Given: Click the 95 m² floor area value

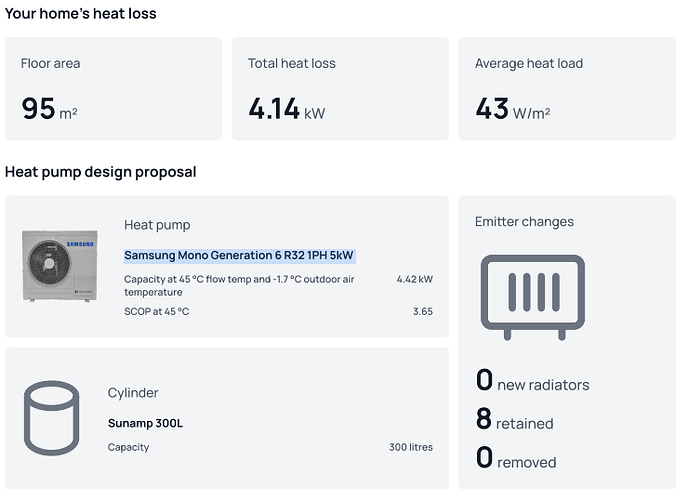Looking at the screenshot, I should (49, 108).
